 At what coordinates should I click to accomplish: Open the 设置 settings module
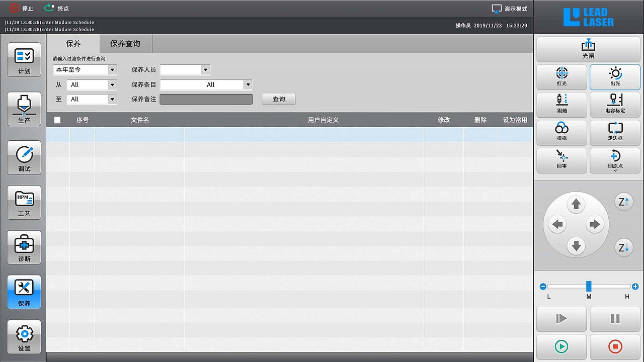point(24,337)
